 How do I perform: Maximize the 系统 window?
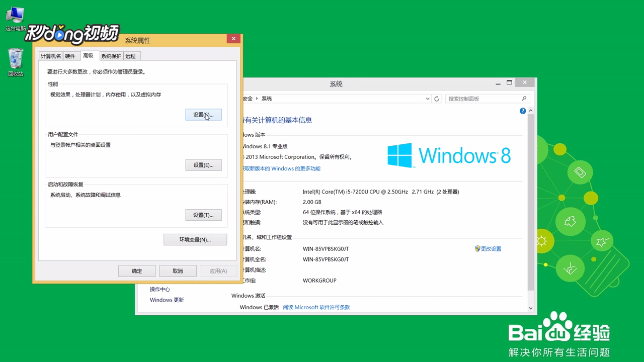click(509, 82)
